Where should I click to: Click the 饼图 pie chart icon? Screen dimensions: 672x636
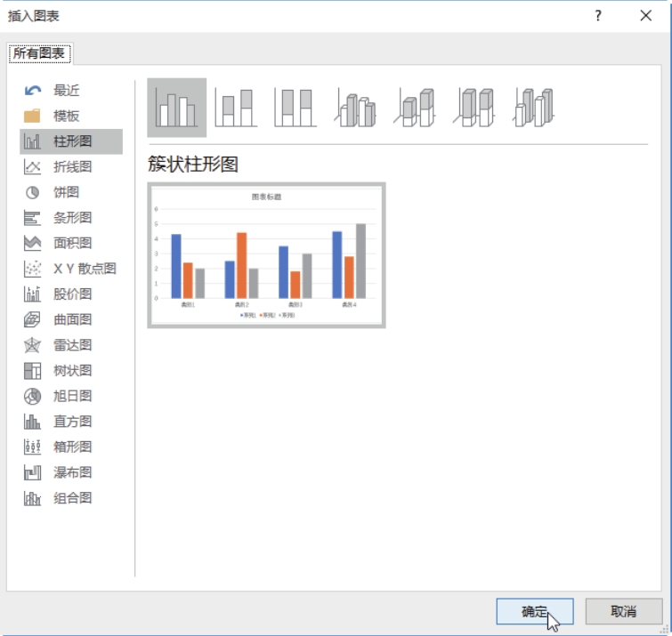pyautogui.click(x=32, y=192)
